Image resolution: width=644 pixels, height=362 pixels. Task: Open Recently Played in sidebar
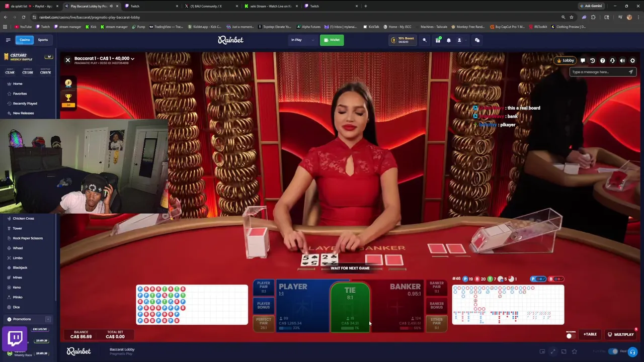[x=25, y=104]
